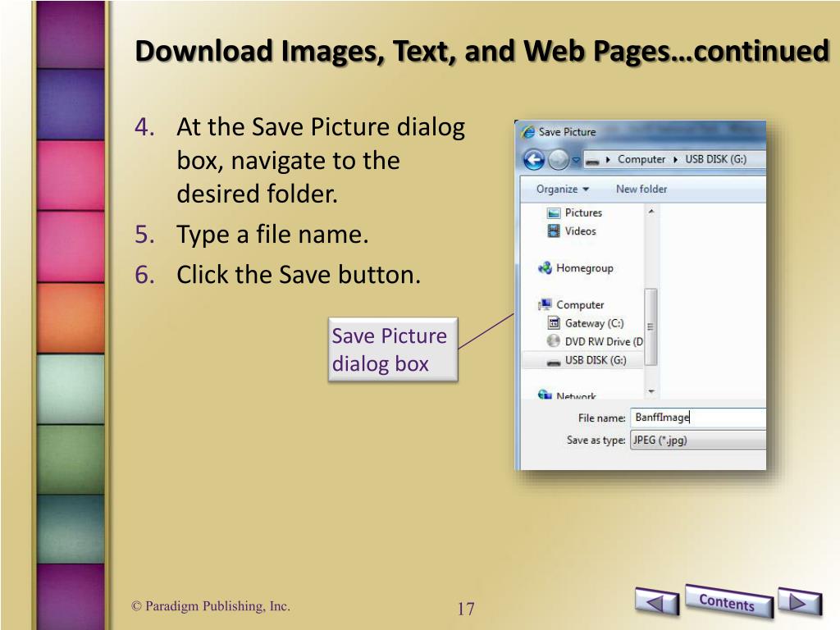
Task: Click the Network icon
Action: [545, 395]
